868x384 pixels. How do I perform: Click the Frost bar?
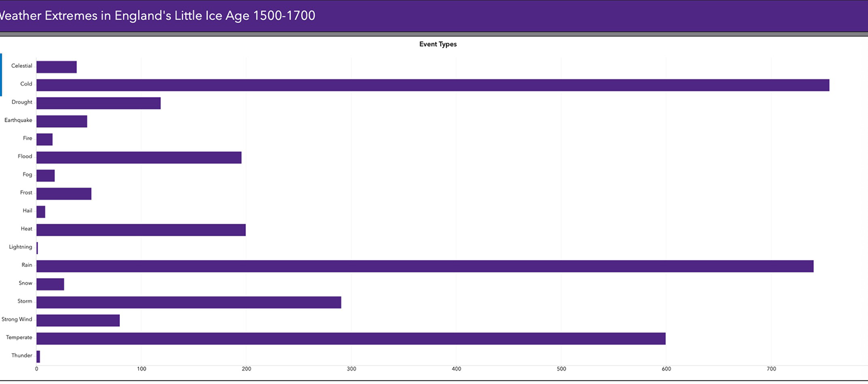click(x=64, y=194)
